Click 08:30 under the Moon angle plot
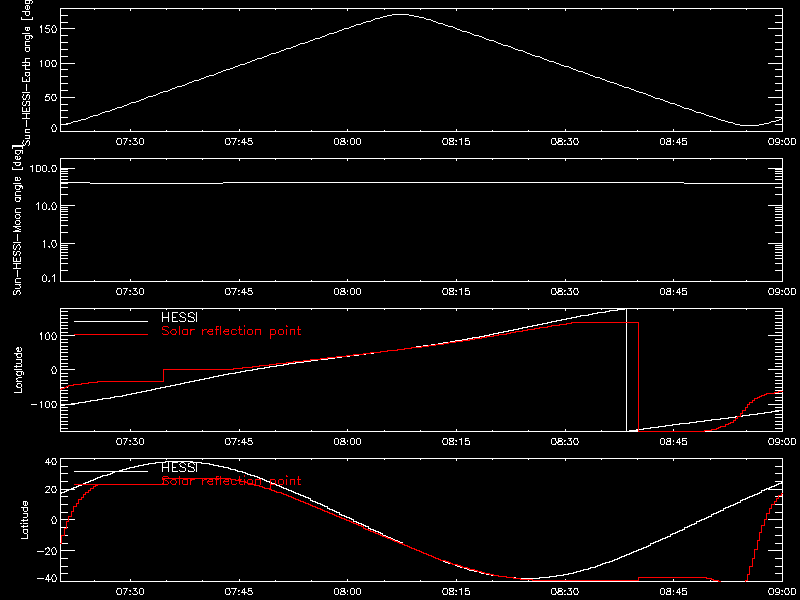 tap(565, 292)
